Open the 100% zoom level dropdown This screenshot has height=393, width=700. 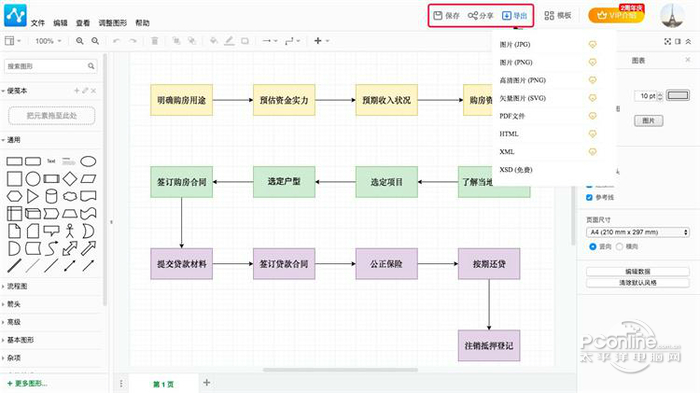(48, 41)
